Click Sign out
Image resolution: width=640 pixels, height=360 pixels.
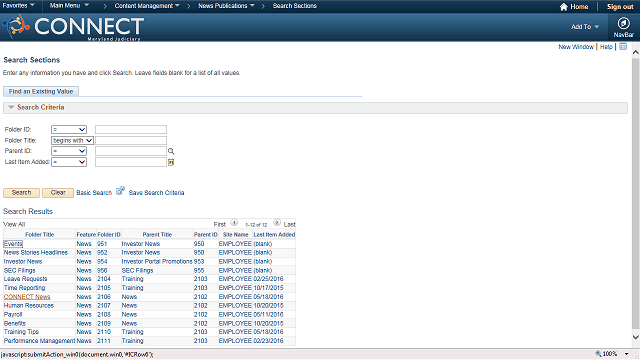620,7
